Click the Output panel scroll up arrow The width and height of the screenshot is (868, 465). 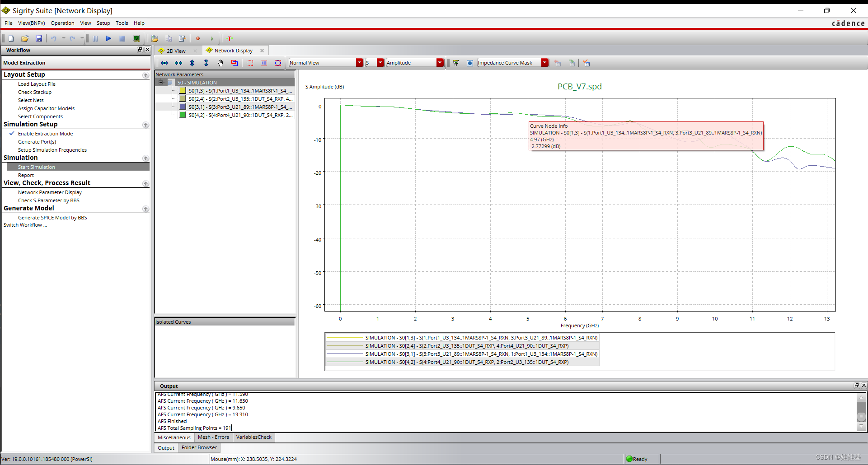tap(861, 398)
